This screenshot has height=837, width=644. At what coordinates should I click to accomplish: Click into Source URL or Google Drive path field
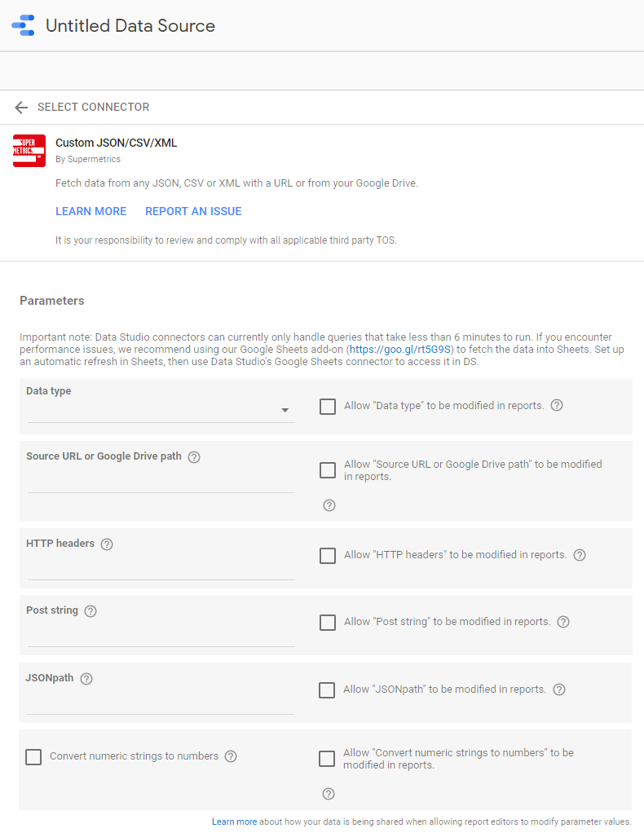pyautogui.click(x=161, y=481)
